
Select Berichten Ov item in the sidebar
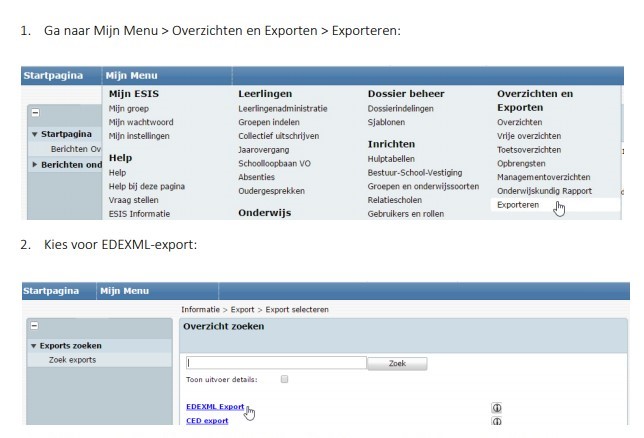[x=76, y=149]
